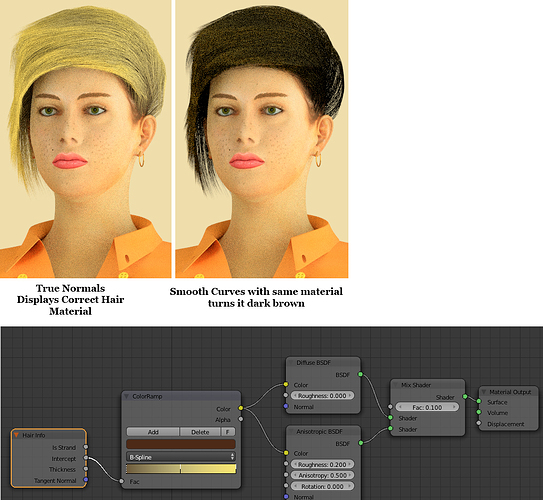Click the Is Strand output socket
This screenshot has height=500, width=543.
click(x=86, y=447)
